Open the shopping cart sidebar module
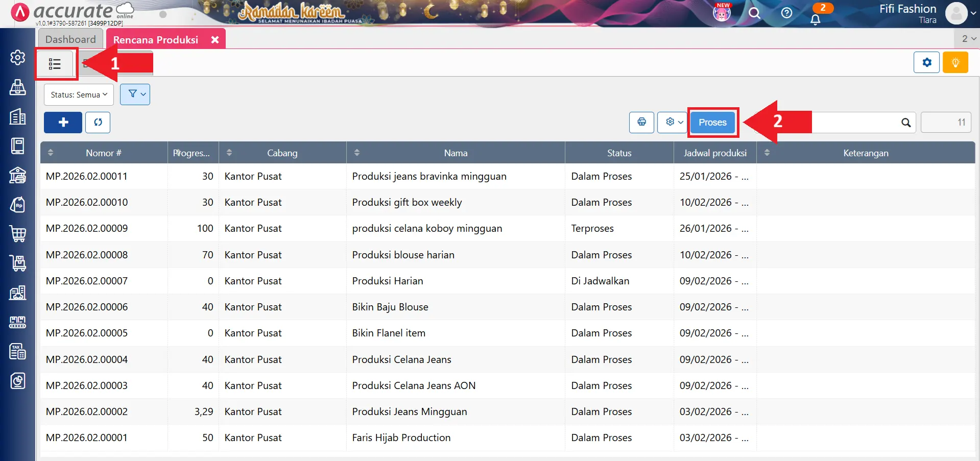The width and height of the screenshot is (980, 461). [x=18, y=234]
